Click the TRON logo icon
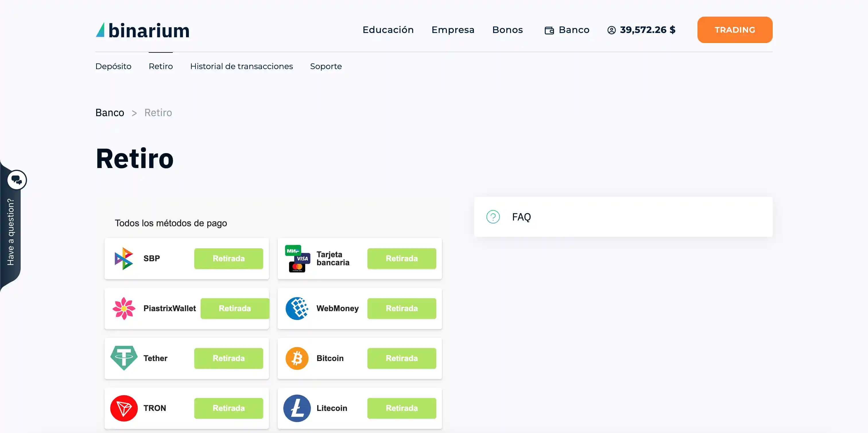868x433 pixels. coord(124,408)
